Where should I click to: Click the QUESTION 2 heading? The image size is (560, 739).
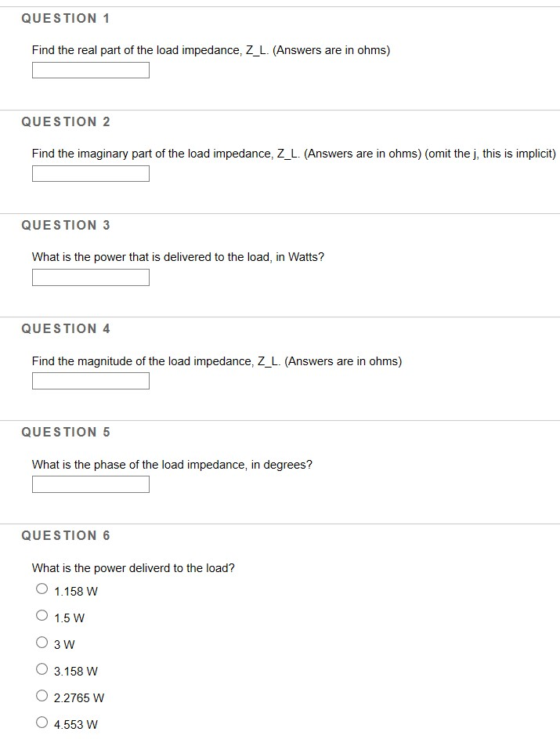pos(66,121)
